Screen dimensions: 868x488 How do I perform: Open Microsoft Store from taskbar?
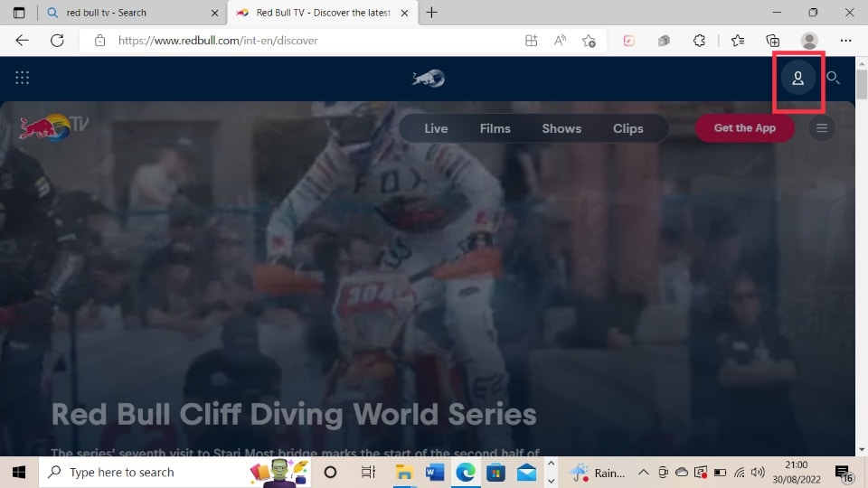pos(496,473)
